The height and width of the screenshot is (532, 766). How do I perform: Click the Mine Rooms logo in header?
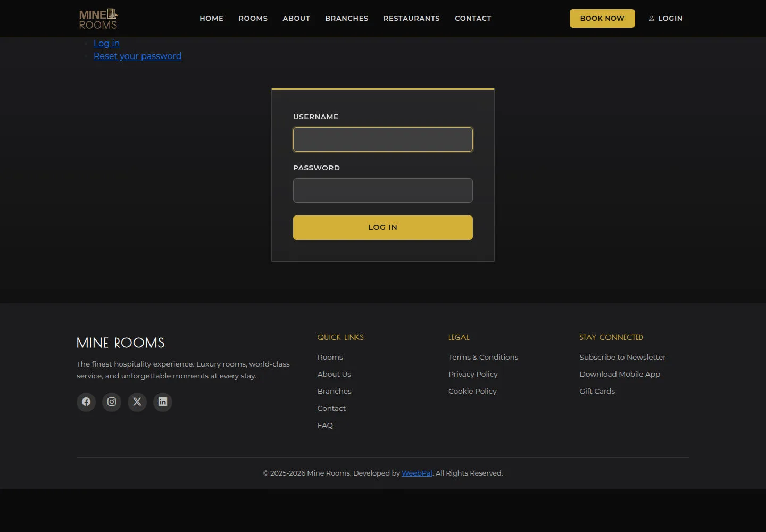pyautogui.click(x=98, y=19)
